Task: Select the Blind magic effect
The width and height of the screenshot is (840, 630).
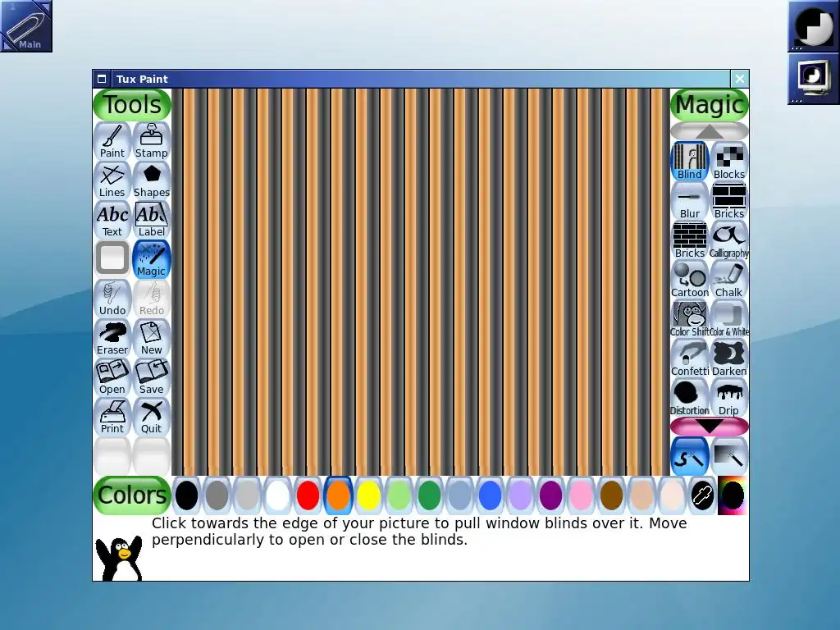Action: (689, 162)
